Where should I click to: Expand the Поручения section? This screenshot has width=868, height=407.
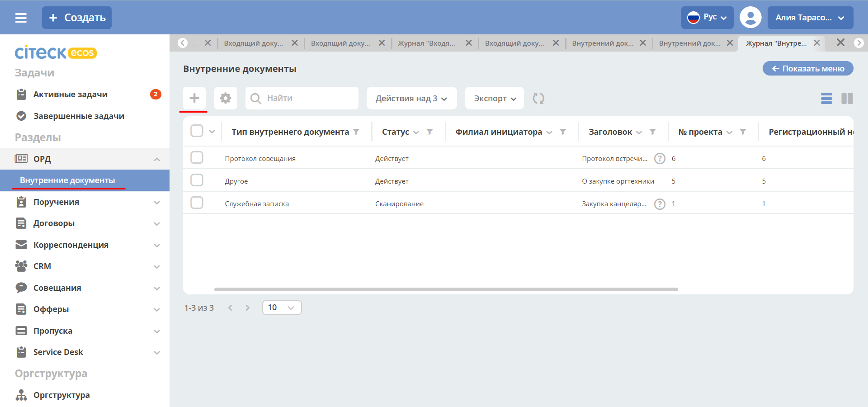coord(157,203)
